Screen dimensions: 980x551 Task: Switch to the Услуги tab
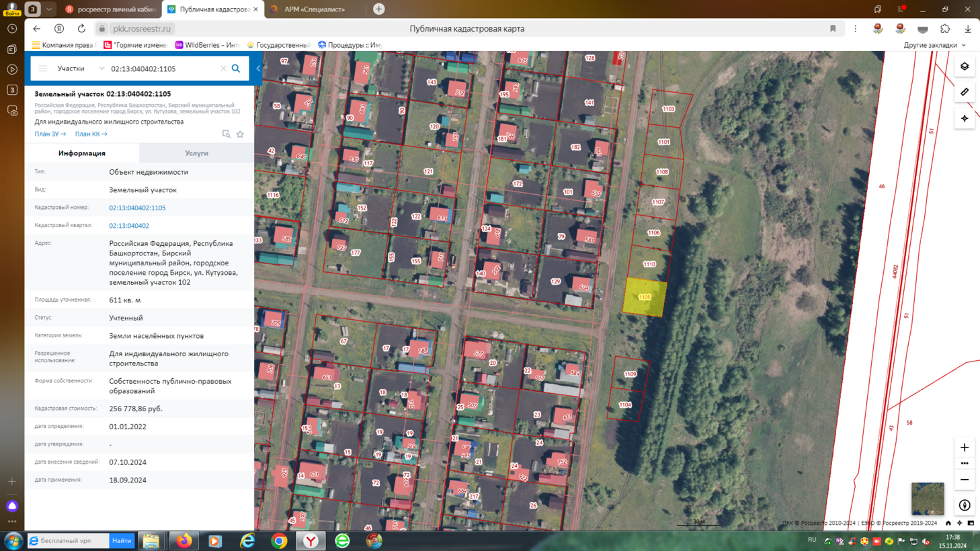coord(197,153)
